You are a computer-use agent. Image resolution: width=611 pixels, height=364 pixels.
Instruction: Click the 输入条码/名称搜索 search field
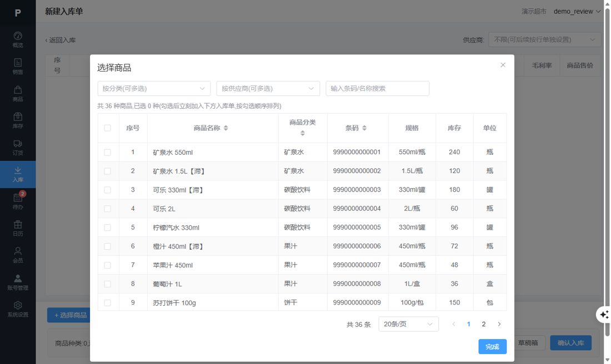click(377, 88)
